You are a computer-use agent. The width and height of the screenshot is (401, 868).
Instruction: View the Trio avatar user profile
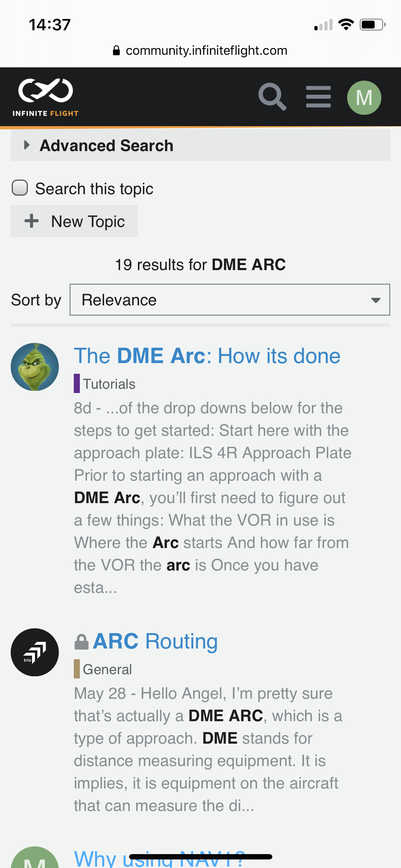click(35, 652)
